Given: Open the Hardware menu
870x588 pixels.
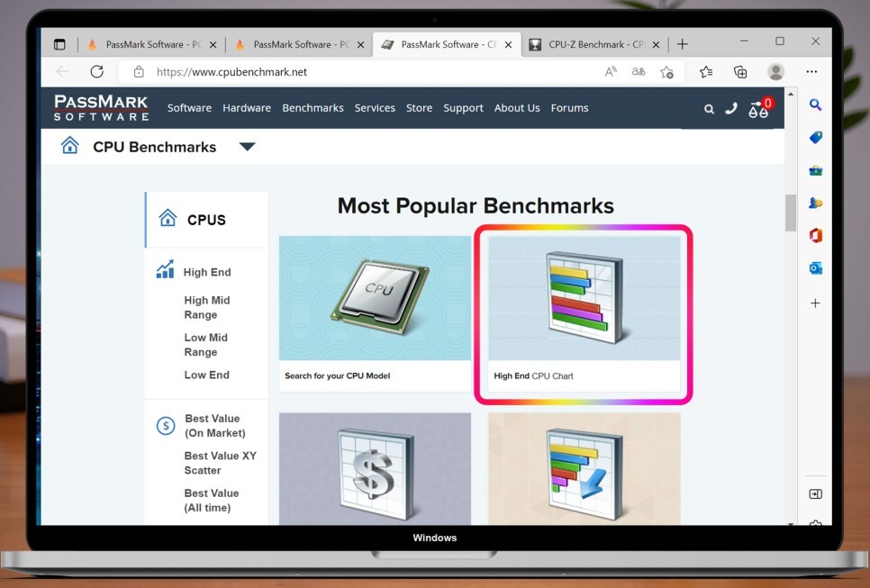Looking at the screenshot, I should point(247,108).
